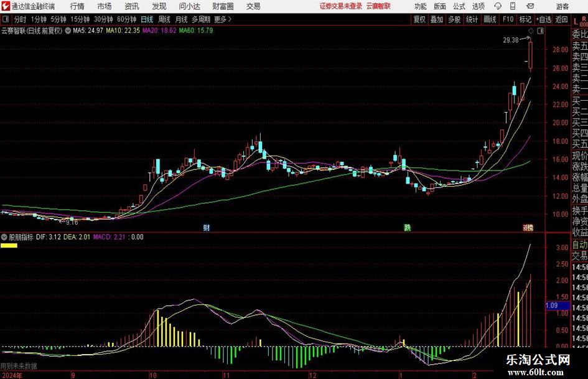This screenshot has height=379, width=588.
Task: Click the 画线 drawing tools button
Action: (x=490, y=19)
